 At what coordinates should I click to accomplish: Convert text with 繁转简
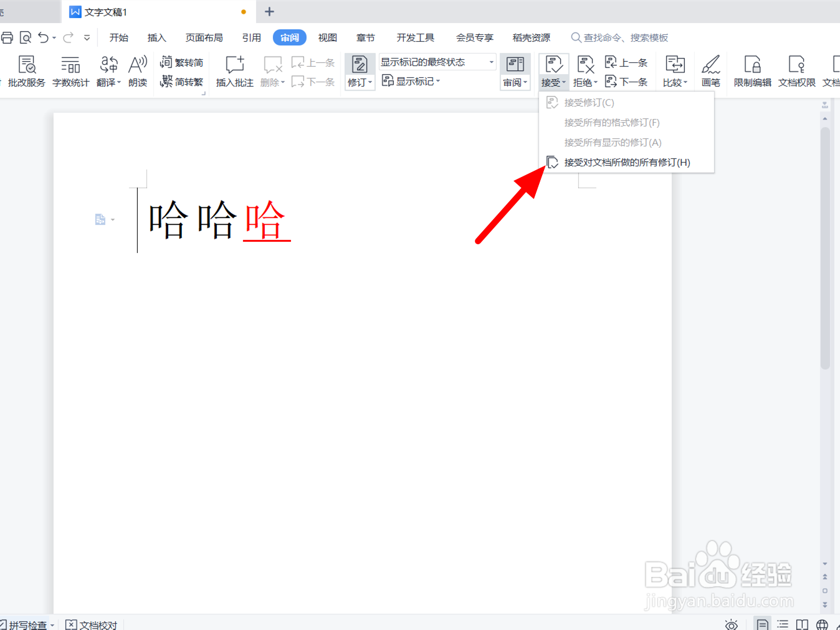[x=181, y=62]
